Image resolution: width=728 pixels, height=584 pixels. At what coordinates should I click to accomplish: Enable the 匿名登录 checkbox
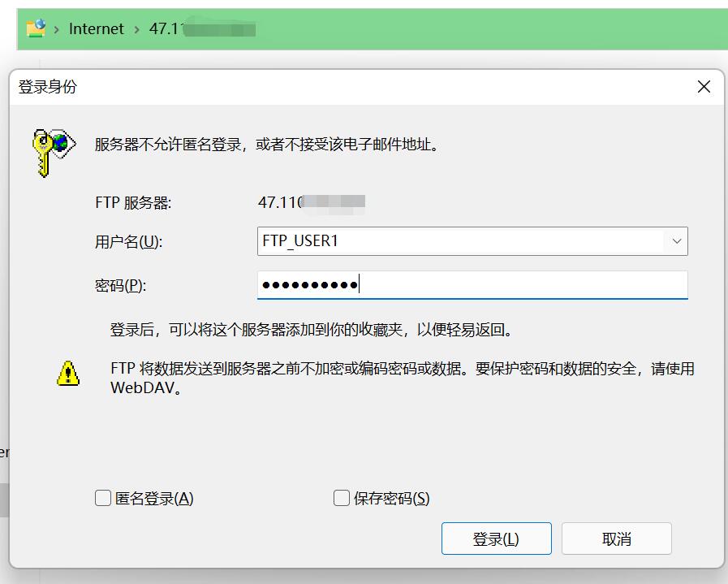103,498
